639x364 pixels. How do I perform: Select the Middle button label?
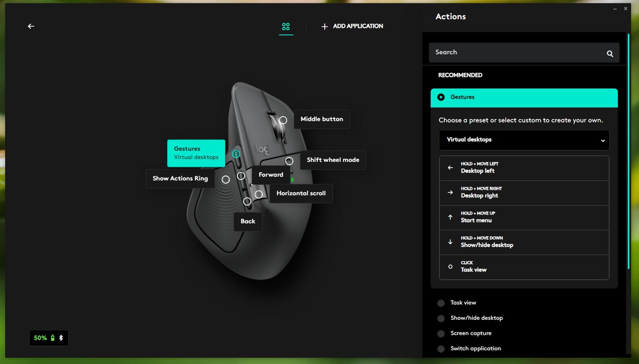click(322, 119)
